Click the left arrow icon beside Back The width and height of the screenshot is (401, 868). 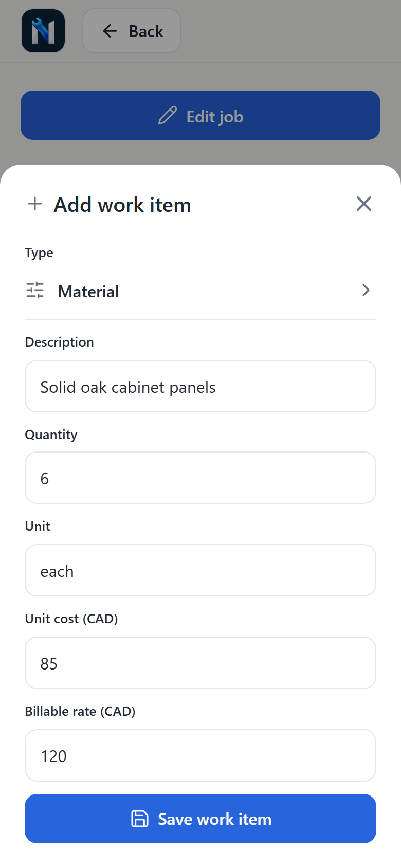(110, 31)
